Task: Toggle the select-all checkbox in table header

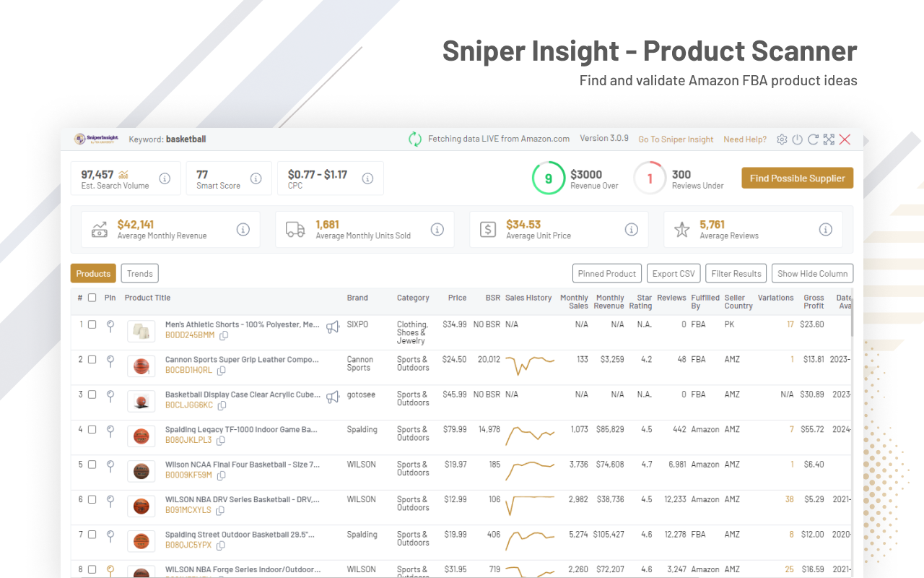Action: pyautogui.click(x=92, y=298)
